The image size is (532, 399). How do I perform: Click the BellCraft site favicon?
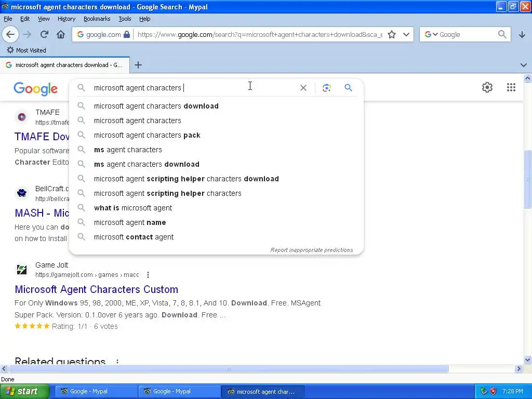pyautogui.click(x=22, y=193)
